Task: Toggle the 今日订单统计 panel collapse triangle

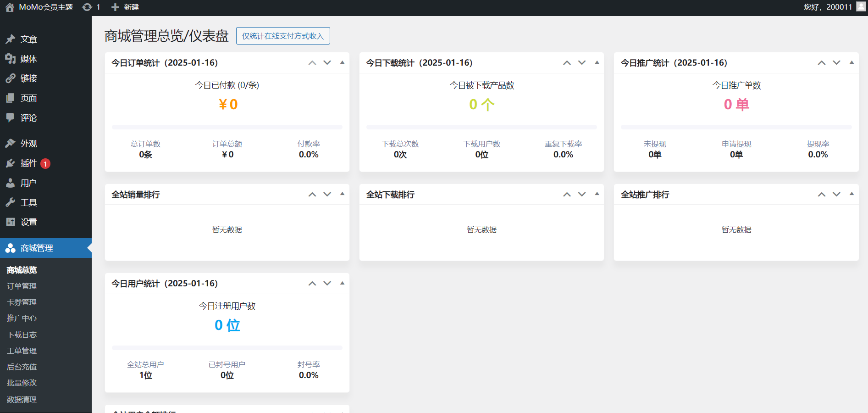Action: (x=342, y=62)
